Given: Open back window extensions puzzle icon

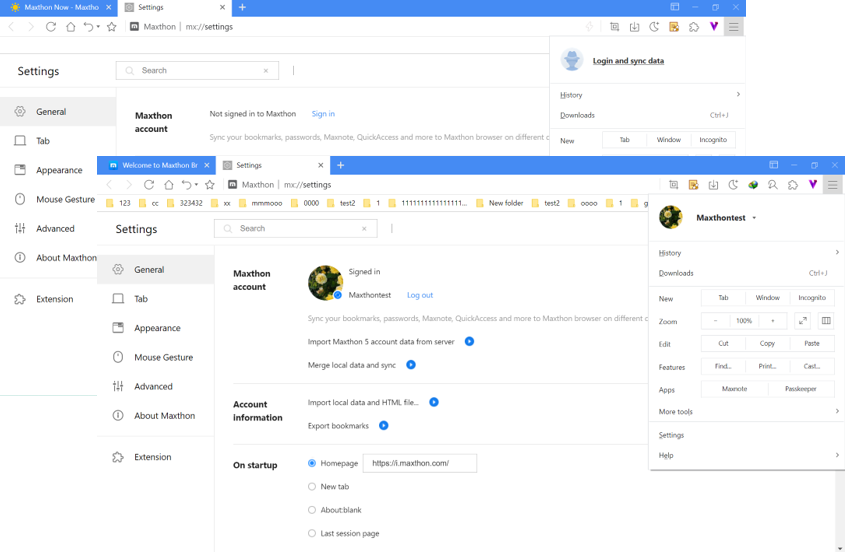Looking at the screenshot, I should coord(694,27).
